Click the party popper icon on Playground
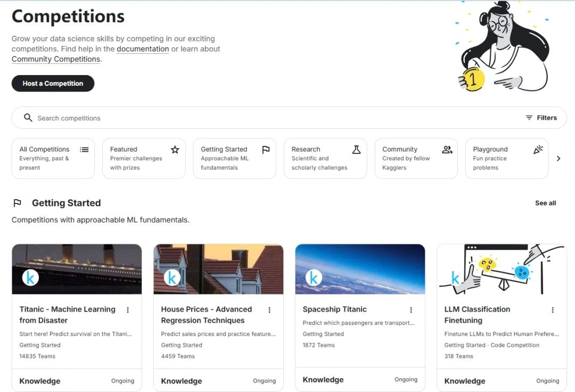575x392 pixels. coord(538,150)
